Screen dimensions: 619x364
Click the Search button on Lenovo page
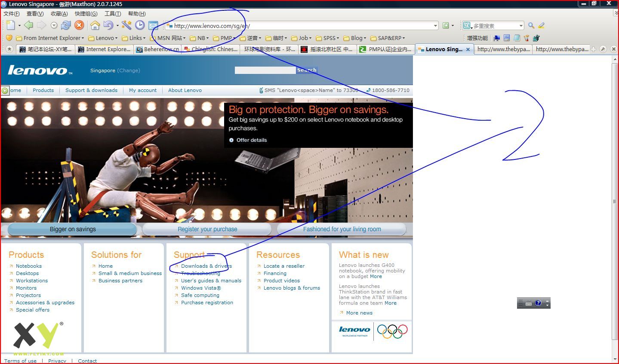point(307,70)
